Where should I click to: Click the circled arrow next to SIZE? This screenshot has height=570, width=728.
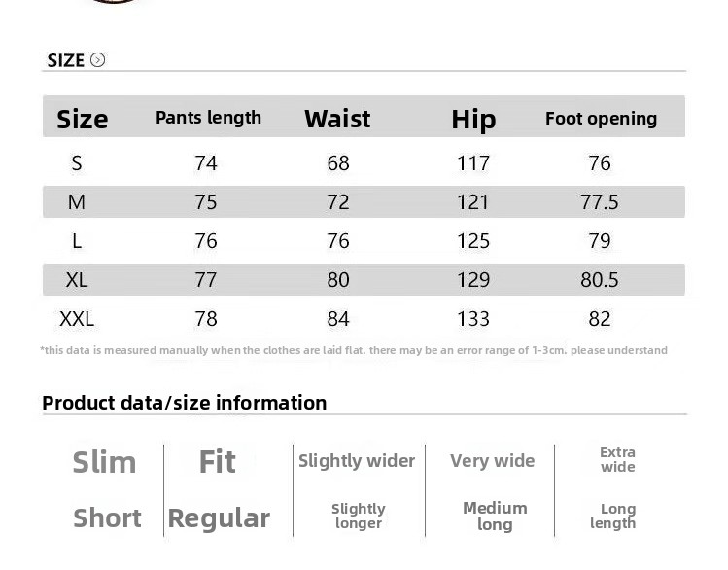pos(97,60)
